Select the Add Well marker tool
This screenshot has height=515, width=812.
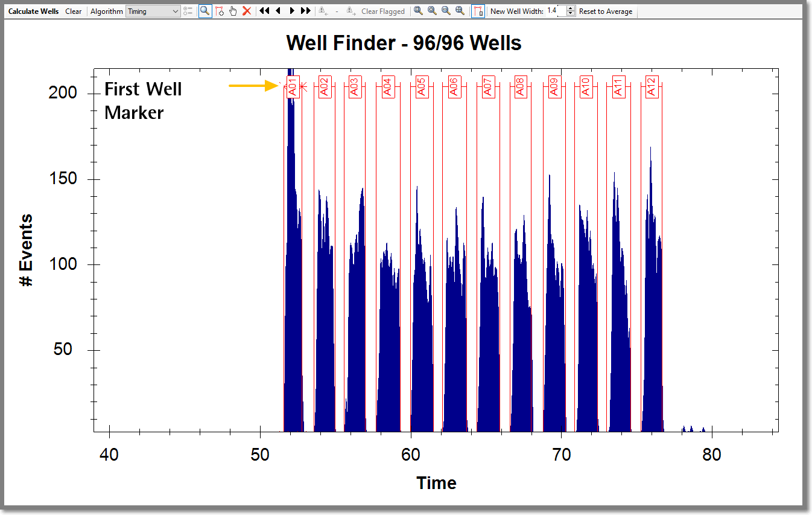pos(220,10)
